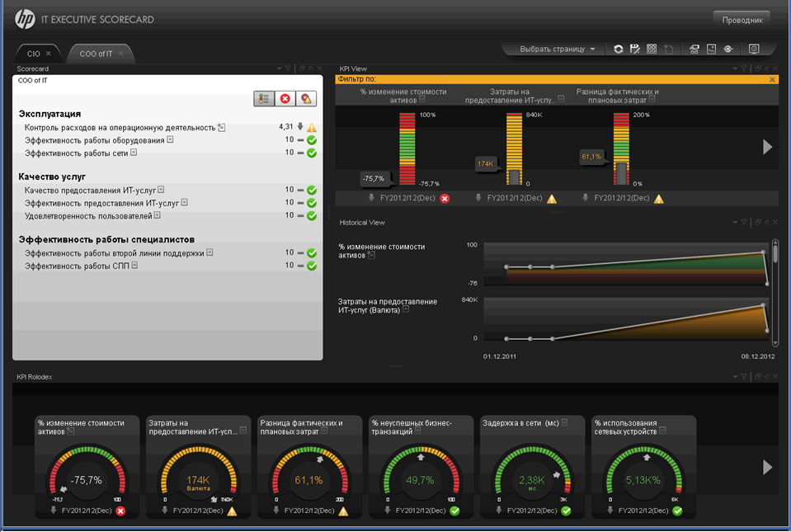Select 'Качество предоставления ИТ-услуг' objective
791x532 pixels.
point(90,190)
